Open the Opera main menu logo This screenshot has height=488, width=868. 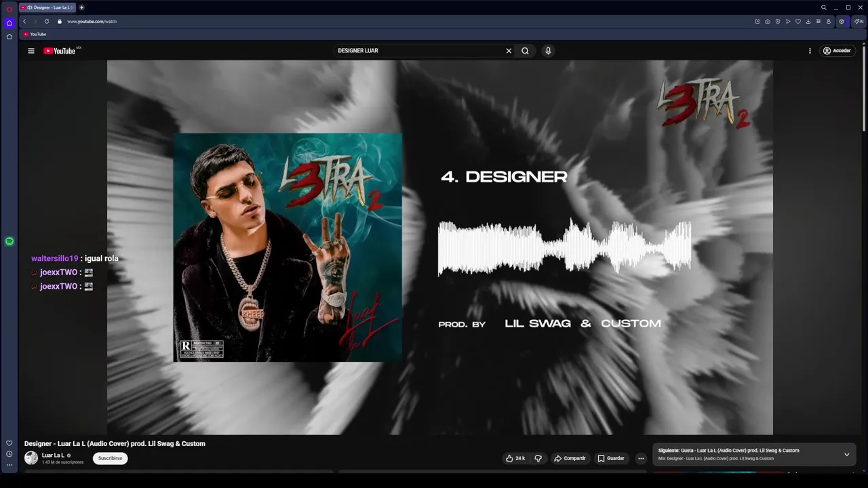[9, 9]
